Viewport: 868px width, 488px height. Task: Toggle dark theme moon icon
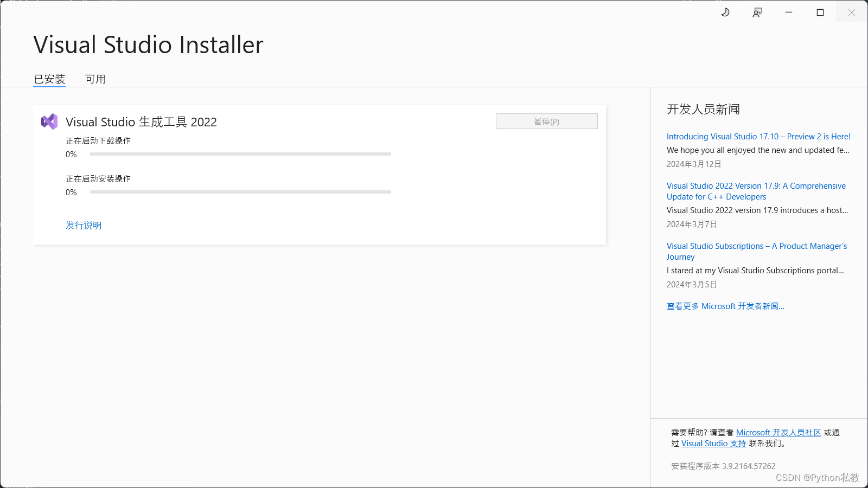click(725, 12)
